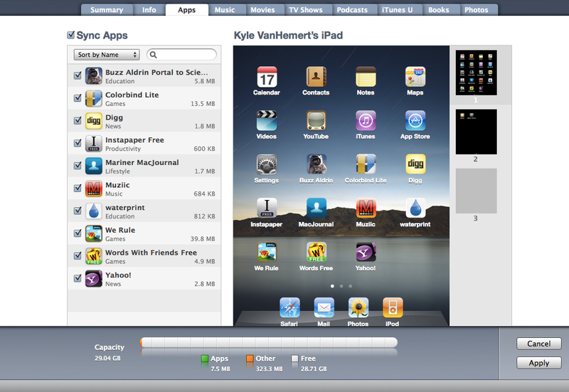Open the Podcasts tab

352,10
